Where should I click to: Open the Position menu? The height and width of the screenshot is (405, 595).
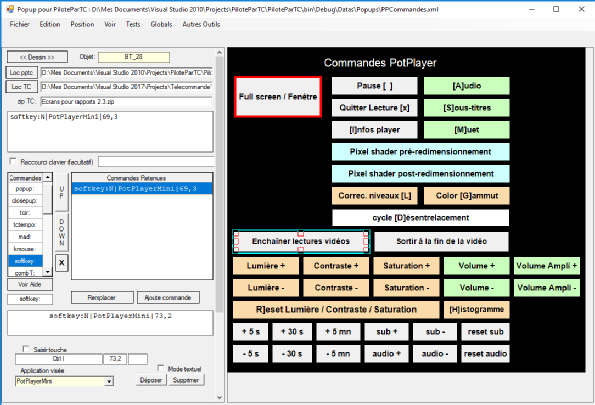click(x=82, y=24)
